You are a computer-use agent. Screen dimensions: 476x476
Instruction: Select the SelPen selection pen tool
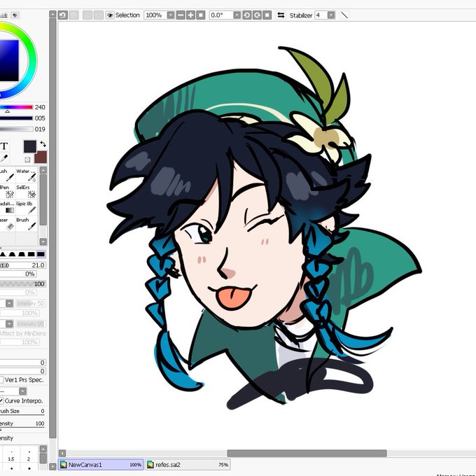[x=7, y=191]
